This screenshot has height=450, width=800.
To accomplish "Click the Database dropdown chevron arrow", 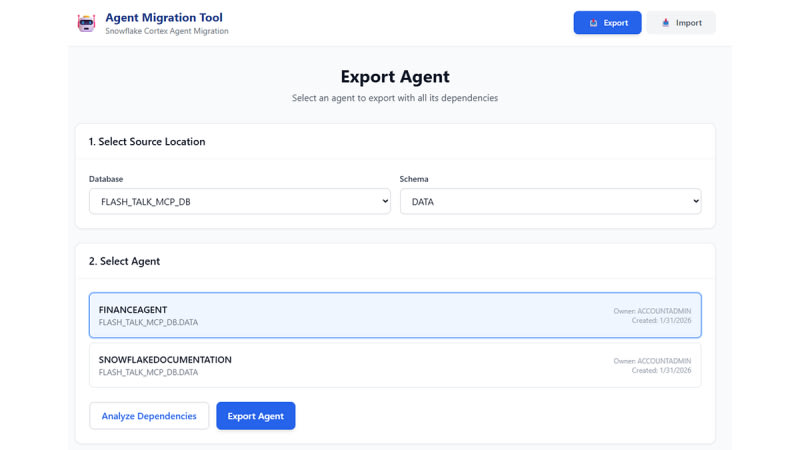I will tap(385, 201).
